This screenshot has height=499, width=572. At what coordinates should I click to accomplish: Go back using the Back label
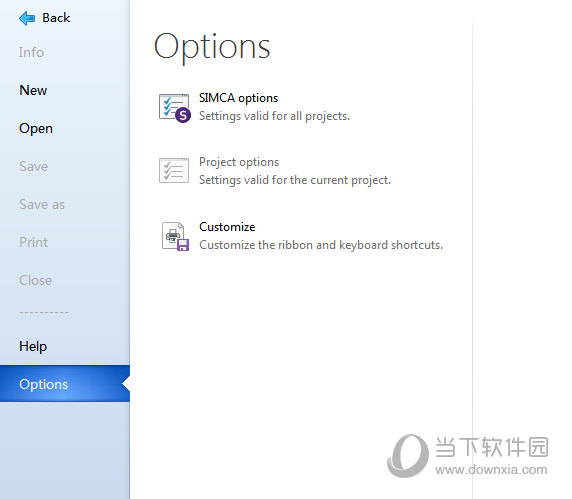click(x=56, y=18)
